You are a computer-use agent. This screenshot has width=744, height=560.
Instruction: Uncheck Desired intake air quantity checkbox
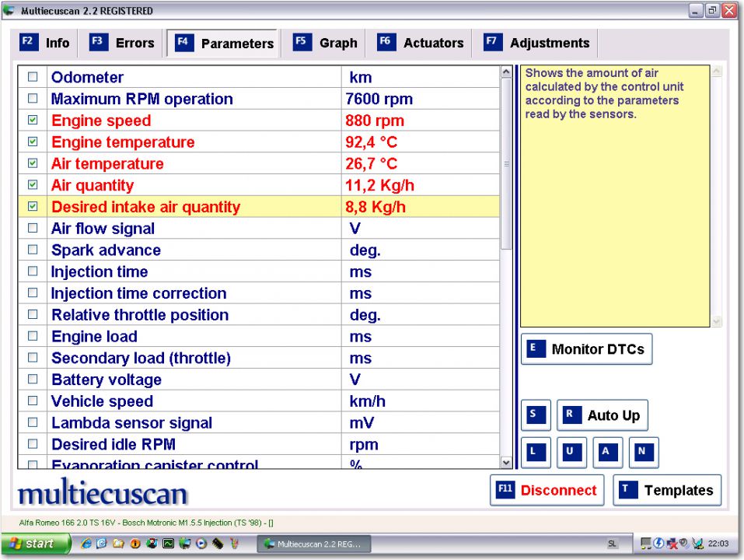click(x=33, y=206)
